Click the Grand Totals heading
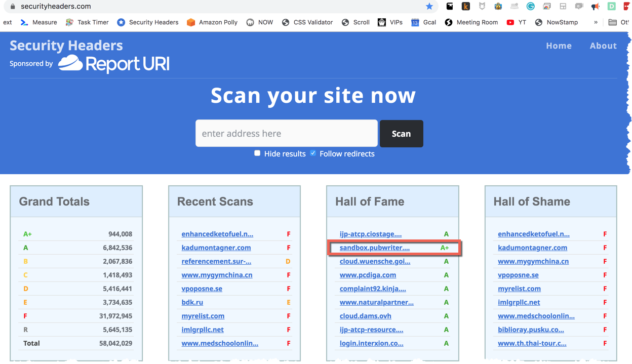The image size is (632, 364). click(x=54, y=201)
